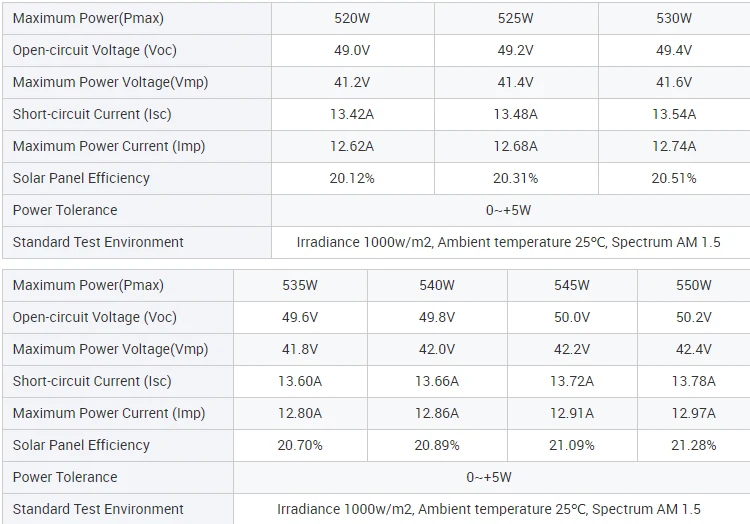
Task: Click the 550W maximum power value
Action: [x=694, y=285]
